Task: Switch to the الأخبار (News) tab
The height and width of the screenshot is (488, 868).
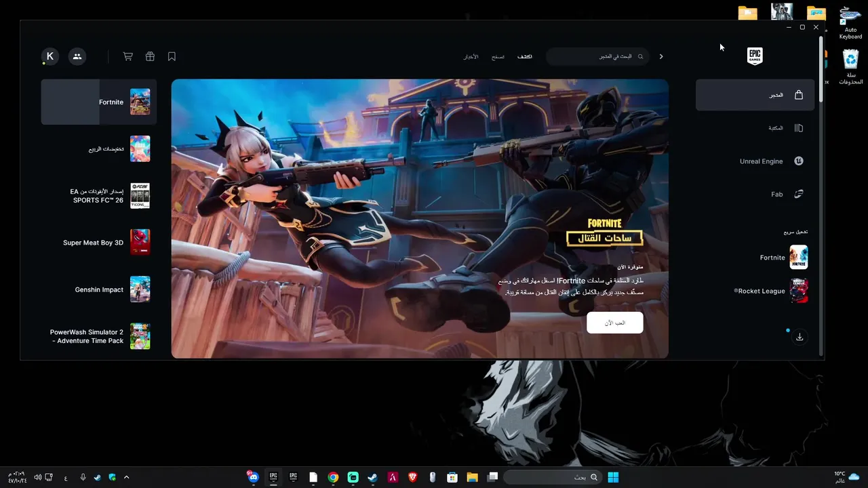Action: click(471, 57)
